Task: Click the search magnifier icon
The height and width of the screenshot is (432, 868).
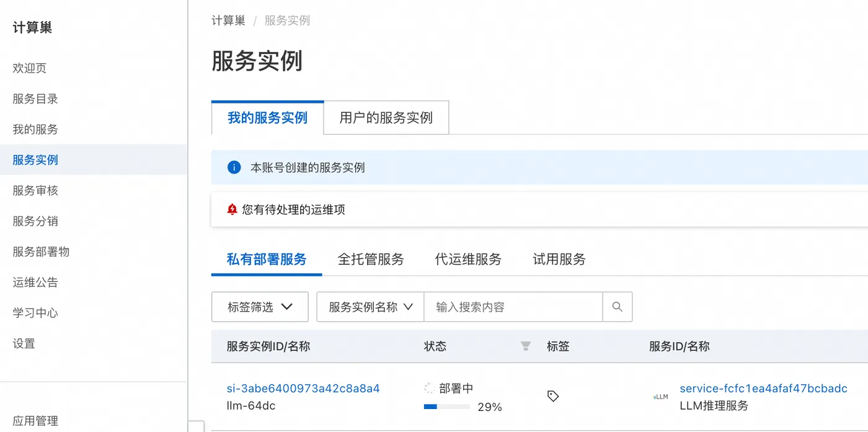Action: pos(617,307)
